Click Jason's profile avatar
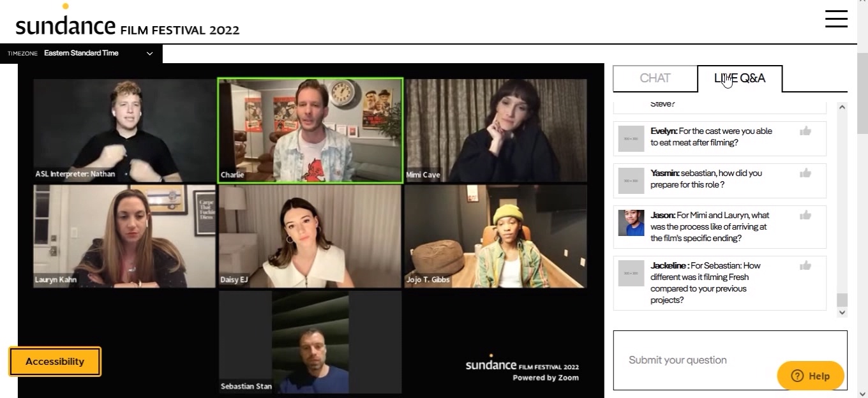 pyautogui.click(x=631, y=223)
